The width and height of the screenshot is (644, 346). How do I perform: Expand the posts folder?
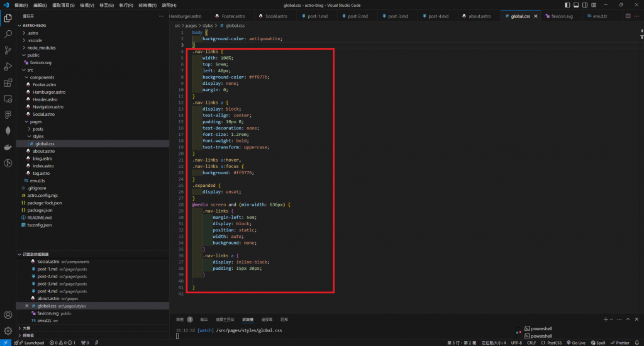[x=29, y=129]
